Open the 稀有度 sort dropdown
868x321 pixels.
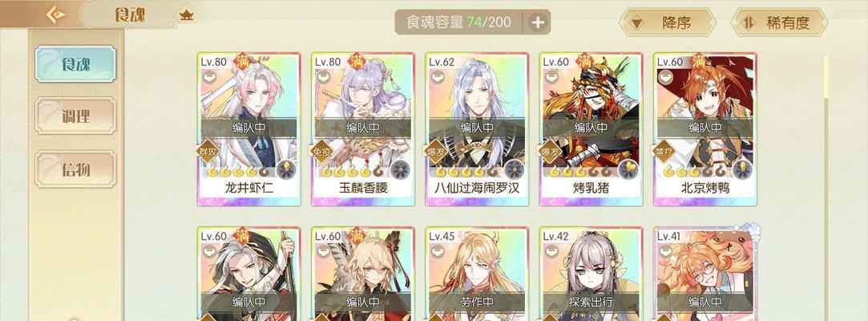779,22
